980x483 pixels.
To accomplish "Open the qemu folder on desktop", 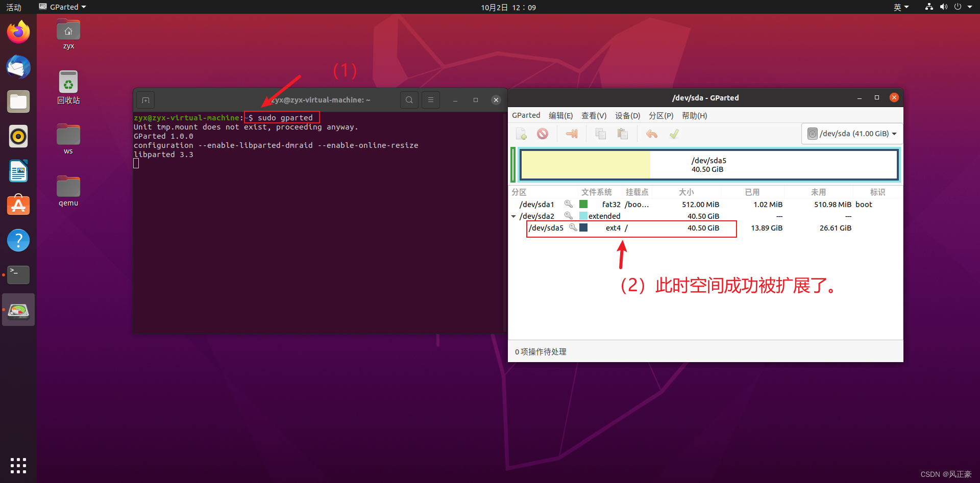I will click(68, 191).
